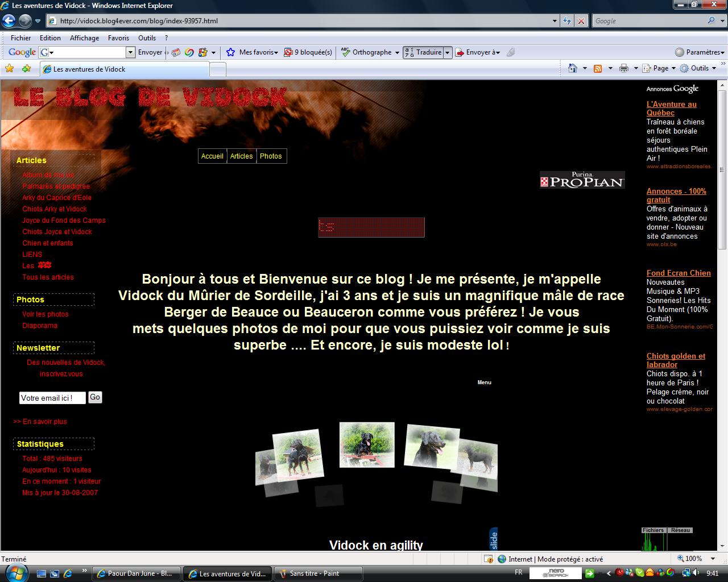Click the RSS feeds icon
The height and width of the screenshot is (582, 728).
(x=598, y=68)
